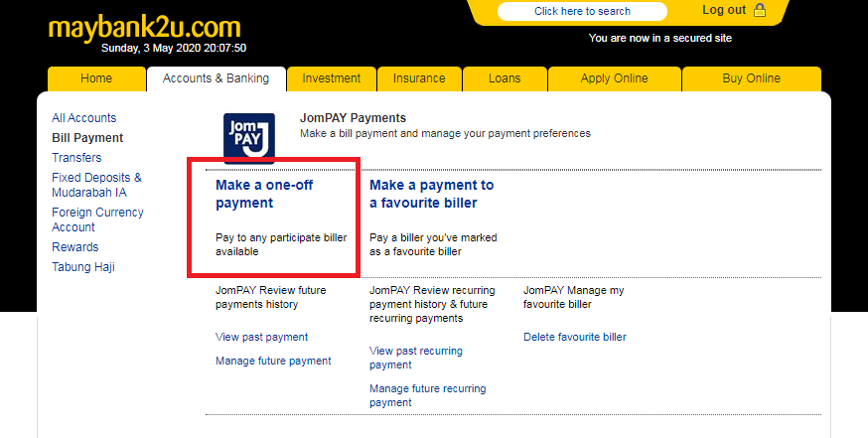Click 'Pay a biller you've marked' description
Screen dimensions: 868x438
[x=433, y=244]
